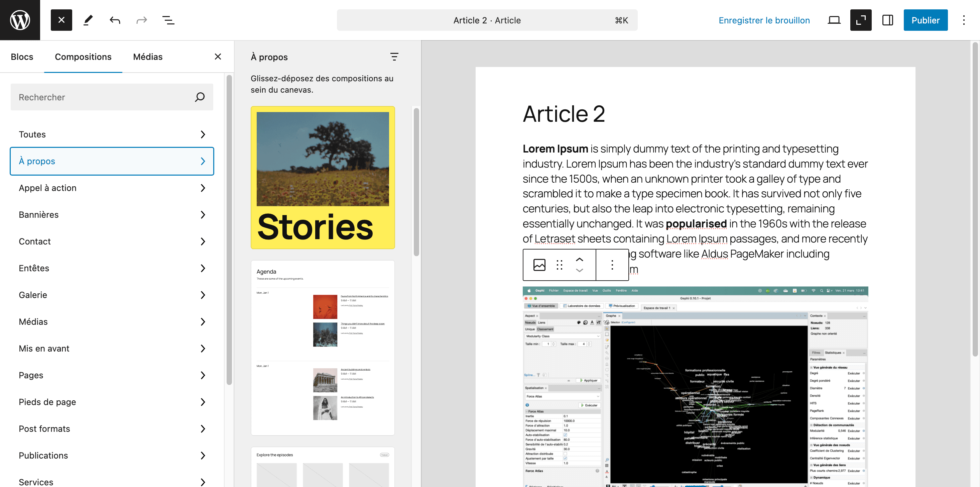Expand the Entêtes category
The image size is (980, 487).
click(112, 268)
